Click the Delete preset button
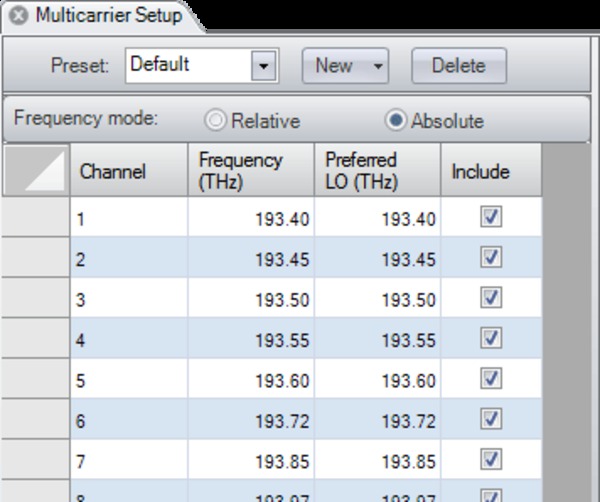This screenshot has width=600, height=502. point(459,66)
